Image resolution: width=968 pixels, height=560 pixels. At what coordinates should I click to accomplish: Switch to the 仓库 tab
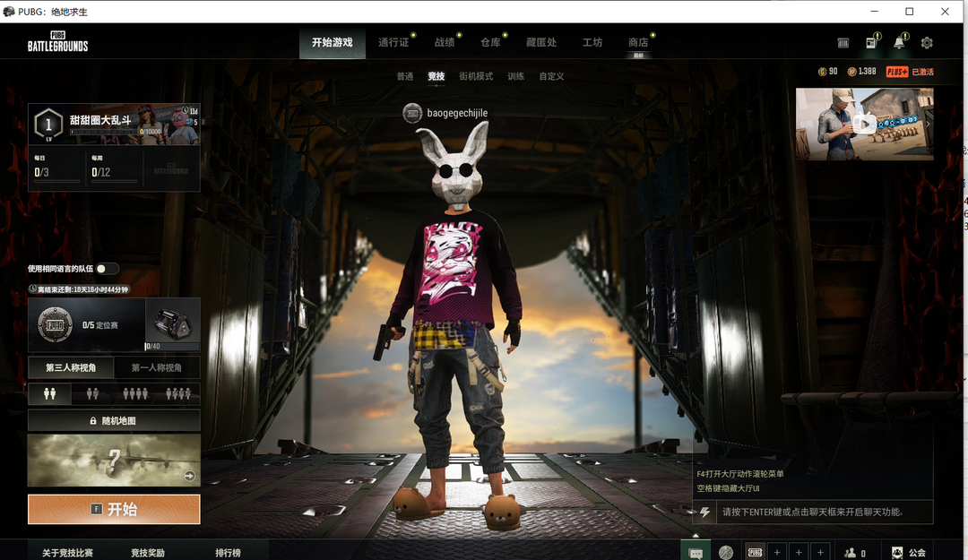(490, 42)
